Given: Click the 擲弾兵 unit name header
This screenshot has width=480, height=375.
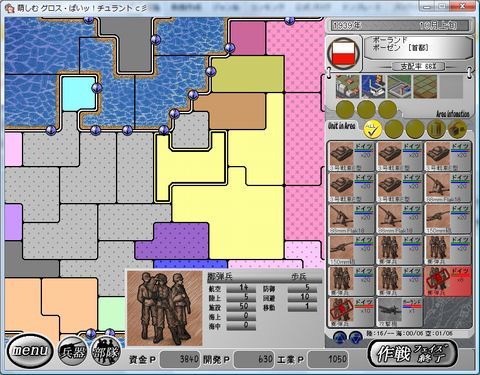Looking at the screenshot, I should tap(220, 277).
